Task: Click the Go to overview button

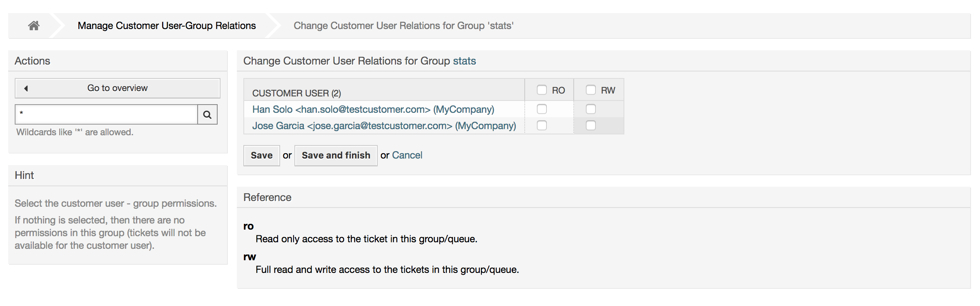Action: (x=117, y=88)
